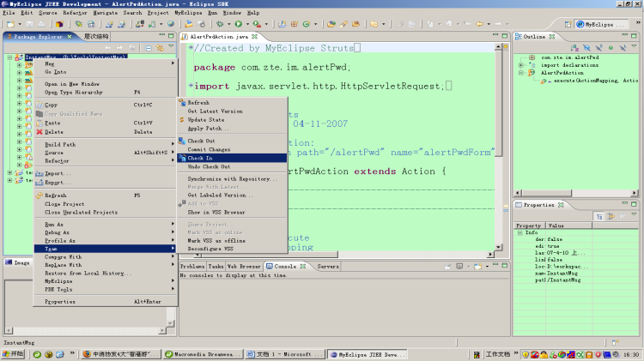Click the editor vertical scrollbar thumb

(498, 104)
